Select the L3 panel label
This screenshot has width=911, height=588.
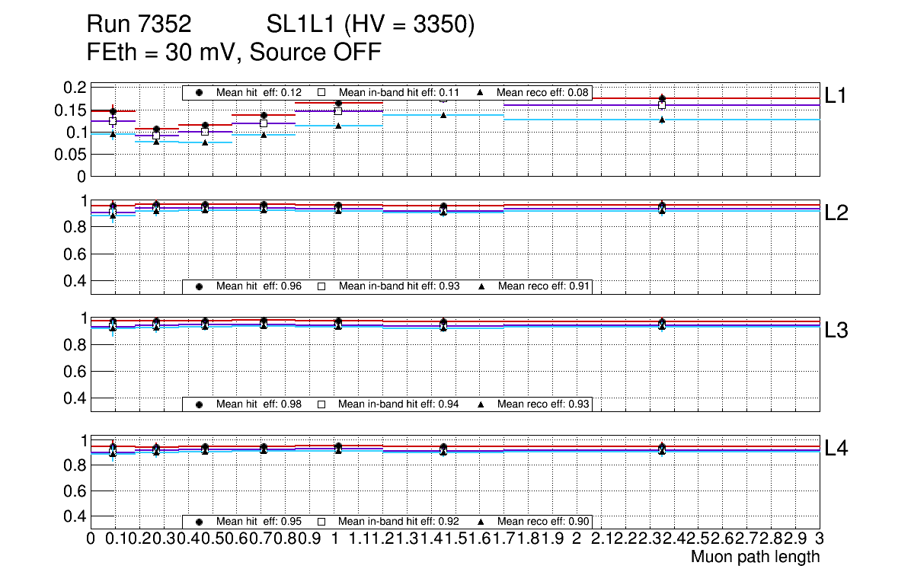coord(837,331)
